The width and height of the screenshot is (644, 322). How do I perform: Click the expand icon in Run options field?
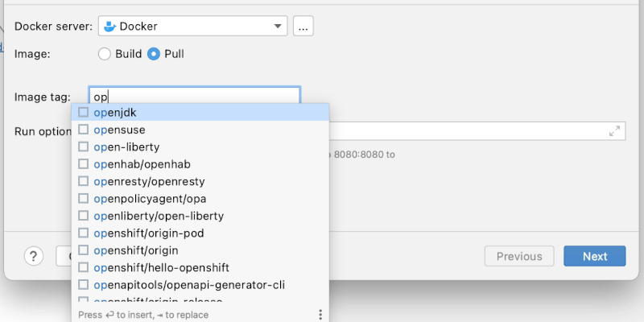coord(615,131)
